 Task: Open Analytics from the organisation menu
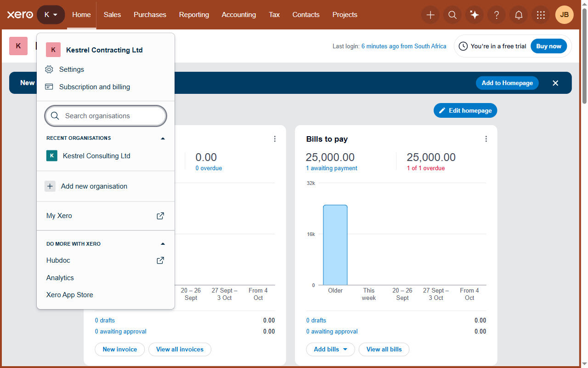60,278
